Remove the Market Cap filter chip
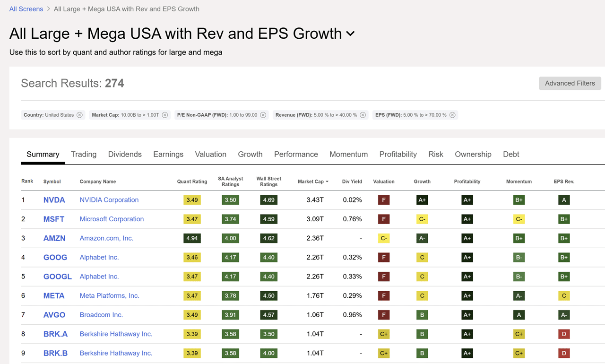This screenshot has width=605, height=364. pos(165,115)
